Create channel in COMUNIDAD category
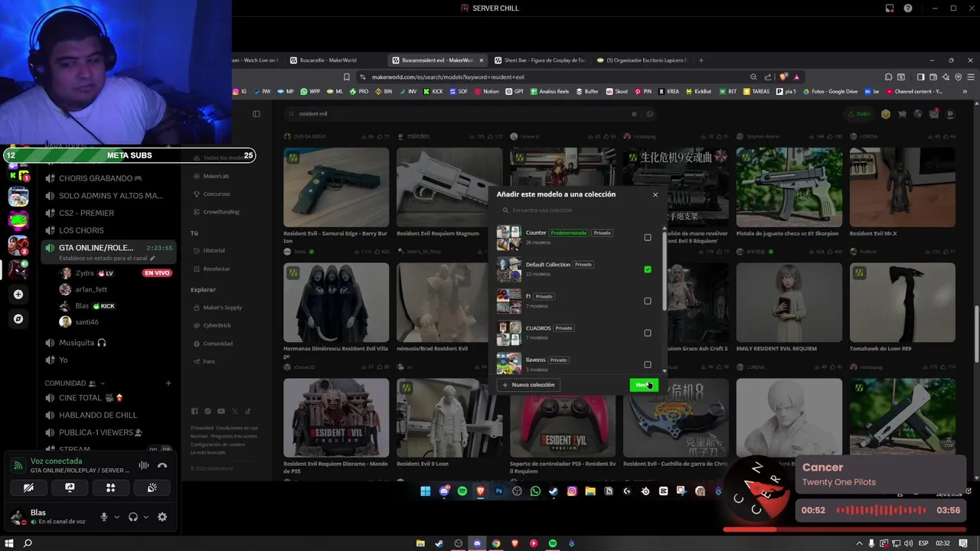This screenshot has width=980, height=551. pyautogui.click(x=168, y=383)
